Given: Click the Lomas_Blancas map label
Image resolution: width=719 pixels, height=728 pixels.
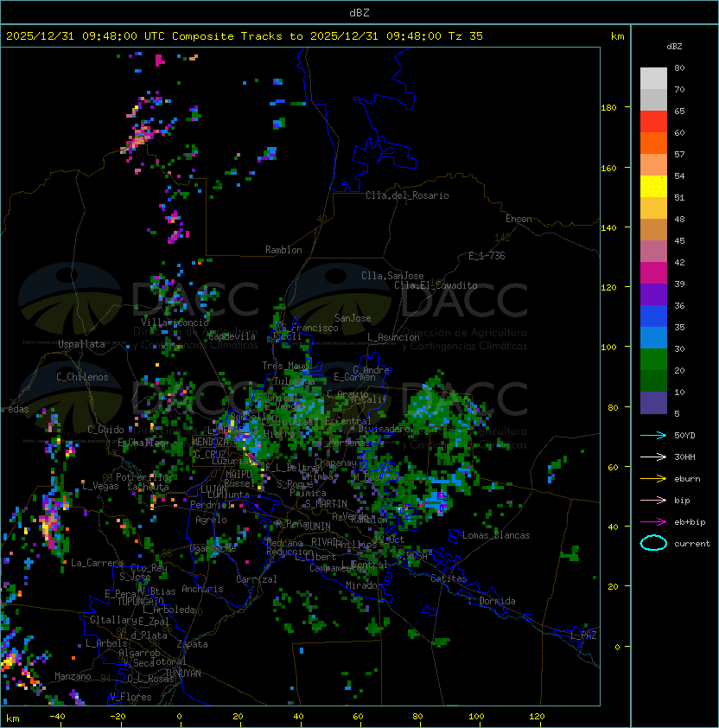Looking at the screenshot, I should point(496,535).
